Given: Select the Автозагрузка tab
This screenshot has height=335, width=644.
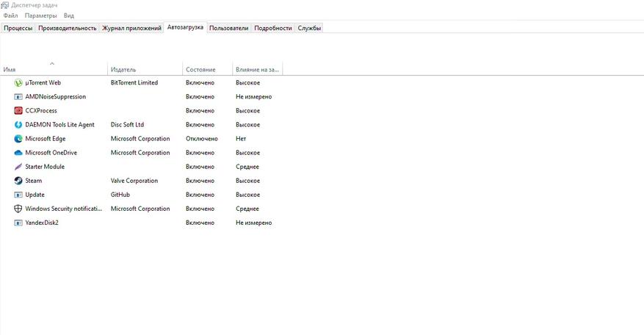Looking at the screenshot, I should [185, 27].
